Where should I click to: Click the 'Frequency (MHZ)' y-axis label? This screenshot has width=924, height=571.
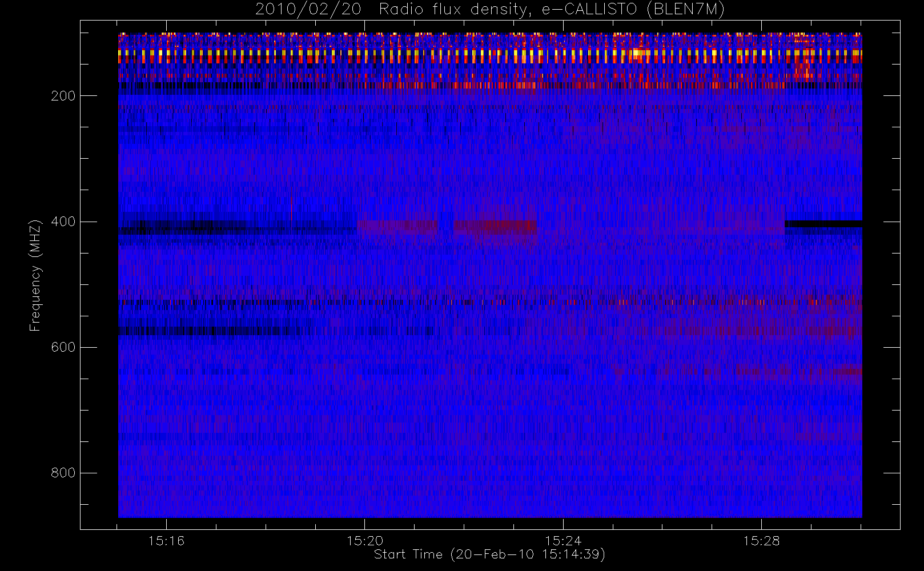(x=35, y=275)
